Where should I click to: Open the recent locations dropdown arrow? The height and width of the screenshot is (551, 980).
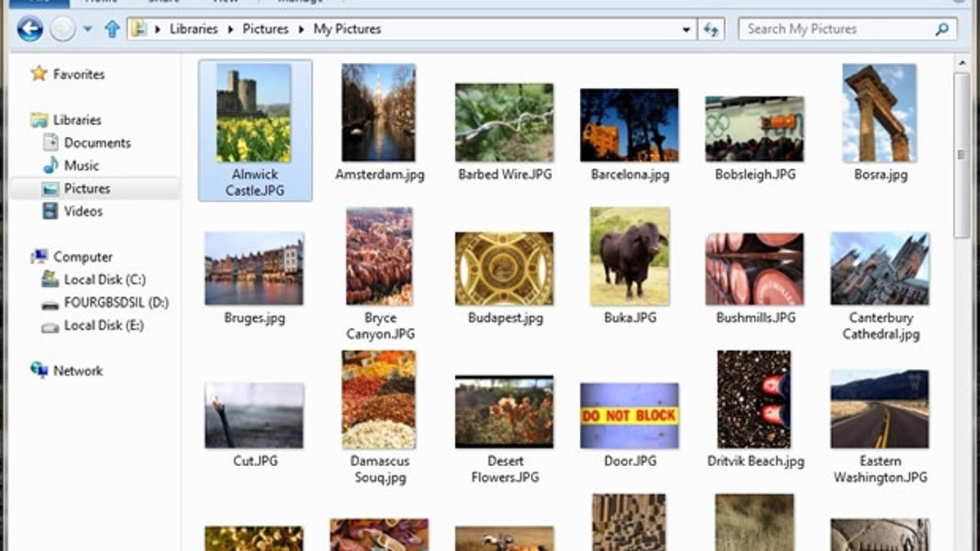click(x=87, y=29)
